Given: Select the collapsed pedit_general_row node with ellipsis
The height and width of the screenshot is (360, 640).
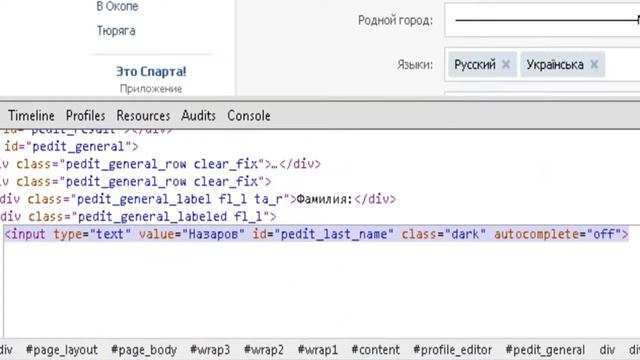Looking at the screenshot, I should coord(160,164).
